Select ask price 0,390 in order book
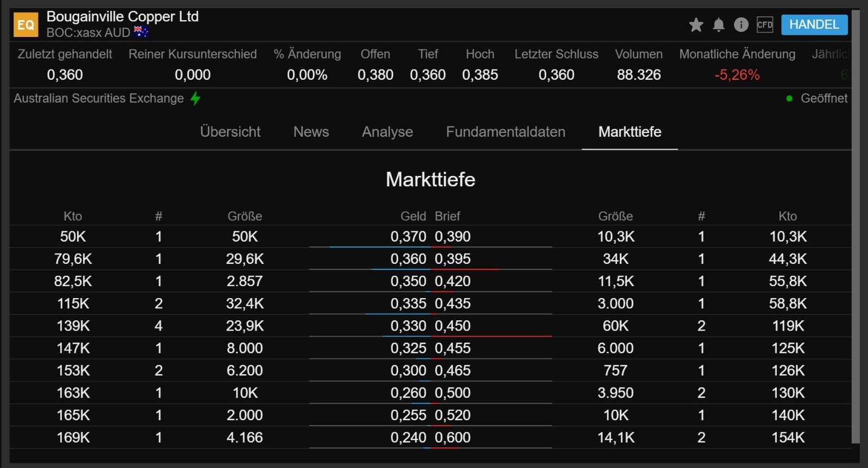Screen dimensions: 868x468 452,237
